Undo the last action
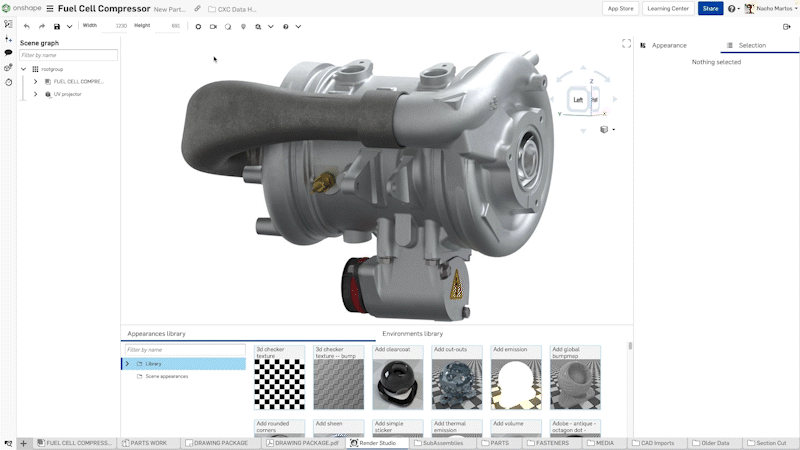This screenshot has width=800, height=450. (27, 27)
